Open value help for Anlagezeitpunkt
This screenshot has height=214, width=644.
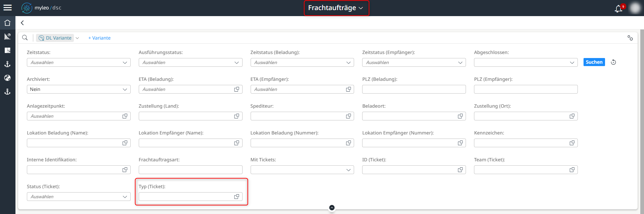[125, 116]
